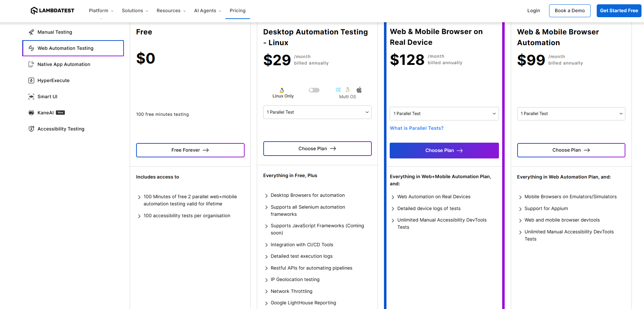Select Web Automation Testing sidebar tab

point(73,48)
